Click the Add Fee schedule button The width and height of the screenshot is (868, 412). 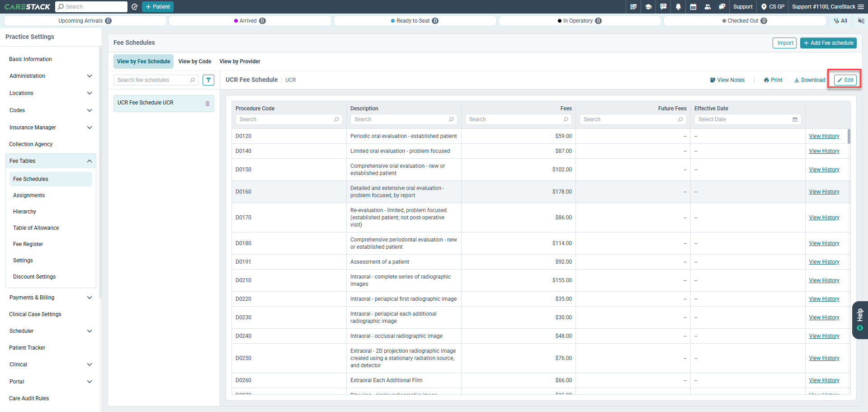point(828,43)
